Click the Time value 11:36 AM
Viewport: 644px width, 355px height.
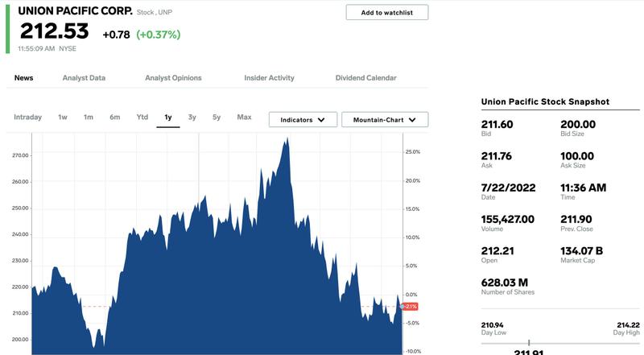[583, 188]
